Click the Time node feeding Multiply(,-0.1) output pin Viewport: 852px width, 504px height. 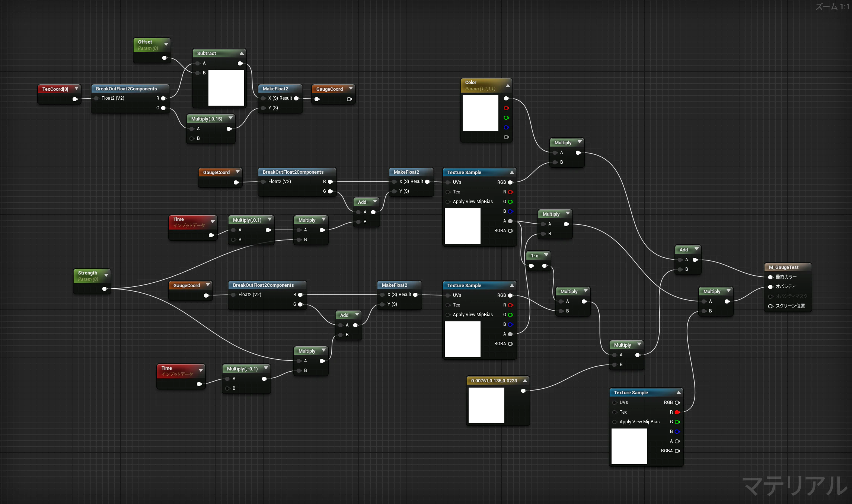(x=199, y=384)
